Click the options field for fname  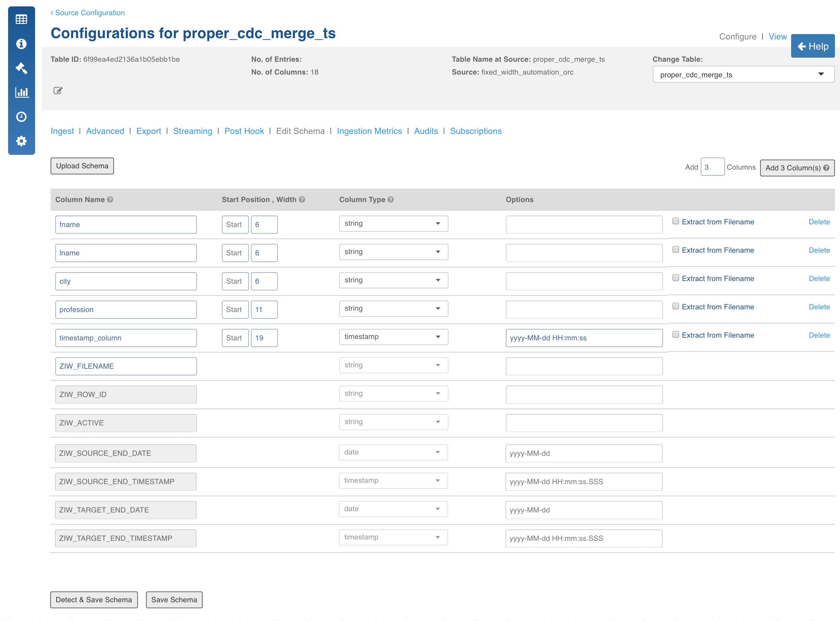584,224
